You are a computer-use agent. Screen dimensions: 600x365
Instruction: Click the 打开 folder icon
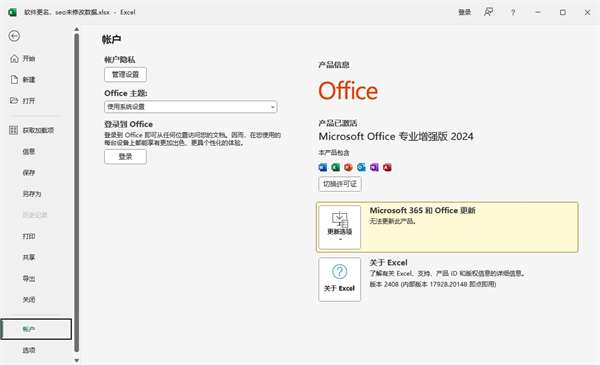point(14,101)
